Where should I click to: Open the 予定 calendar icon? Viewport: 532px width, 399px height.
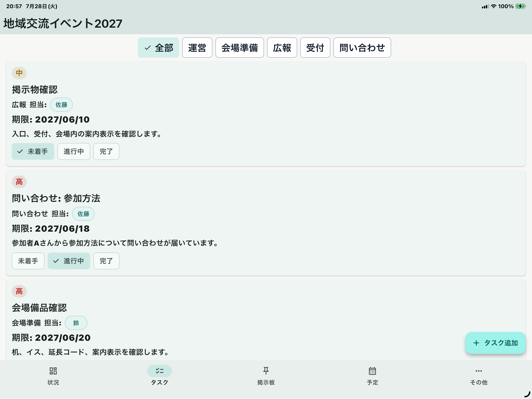tap(372, 371)
